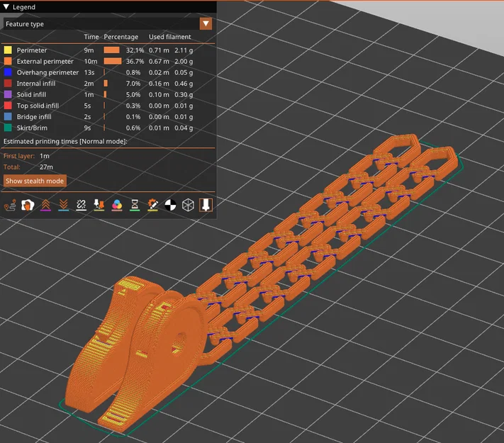The image size is (504, 443).
Task: Toggle Perimeter feature row label
Action: [x=32, y=50]
